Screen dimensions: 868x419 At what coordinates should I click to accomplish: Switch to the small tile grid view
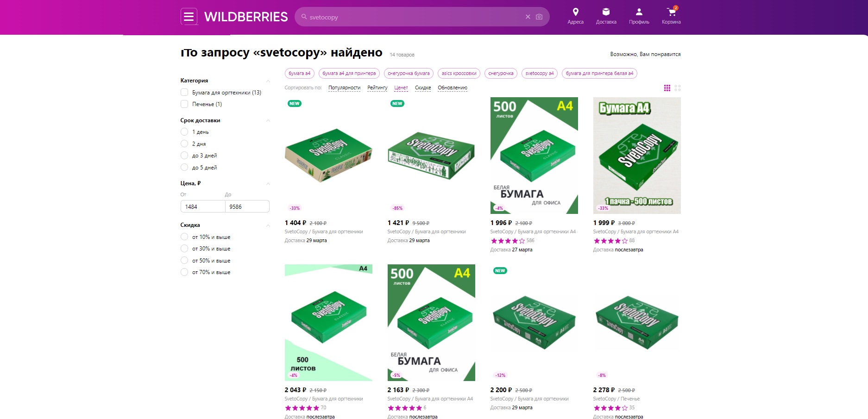click(667, 88)
